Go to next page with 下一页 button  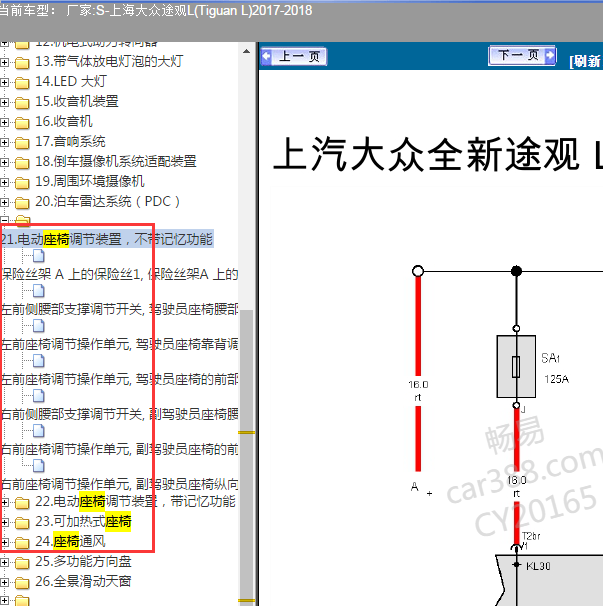pyautogui.click(x=522, y=55)
